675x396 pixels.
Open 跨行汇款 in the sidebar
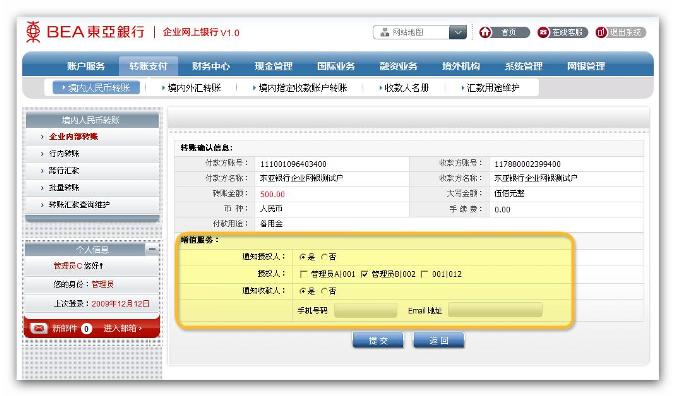[64, 170]
